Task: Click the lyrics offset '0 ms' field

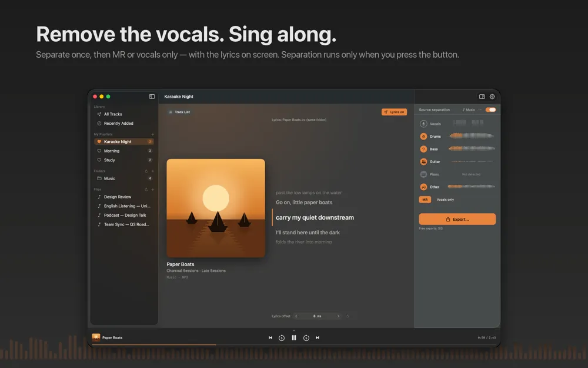Action: point(318,316)
